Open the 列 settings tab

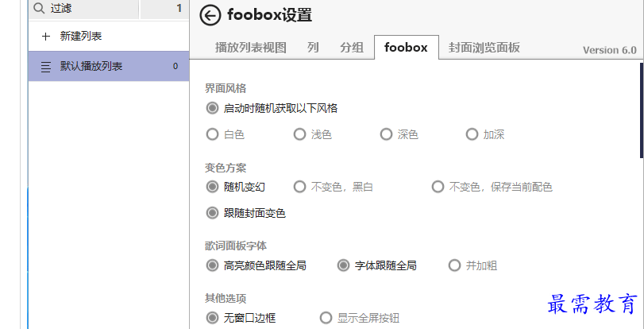(x=313, y=48)
